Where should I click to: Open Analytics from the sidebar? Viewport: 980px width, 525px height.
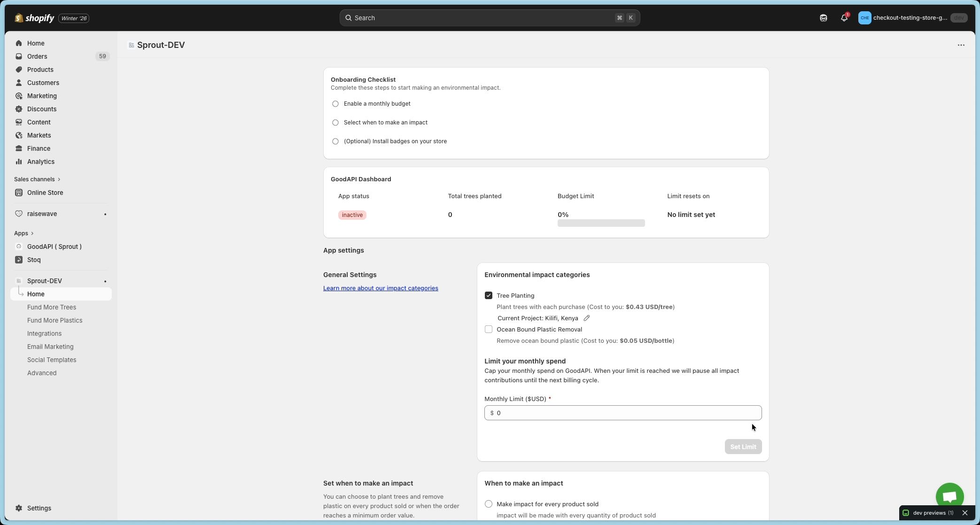(x=40, y=162)
